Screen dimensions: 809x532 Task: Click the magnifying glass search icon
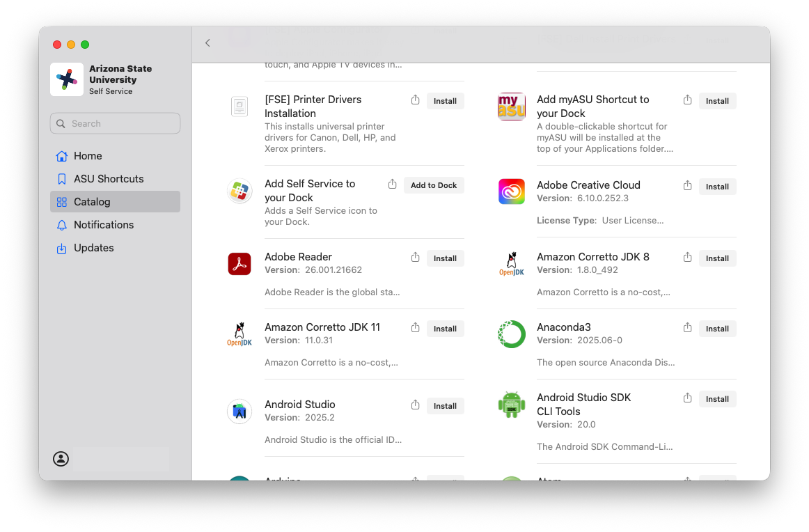61,124
